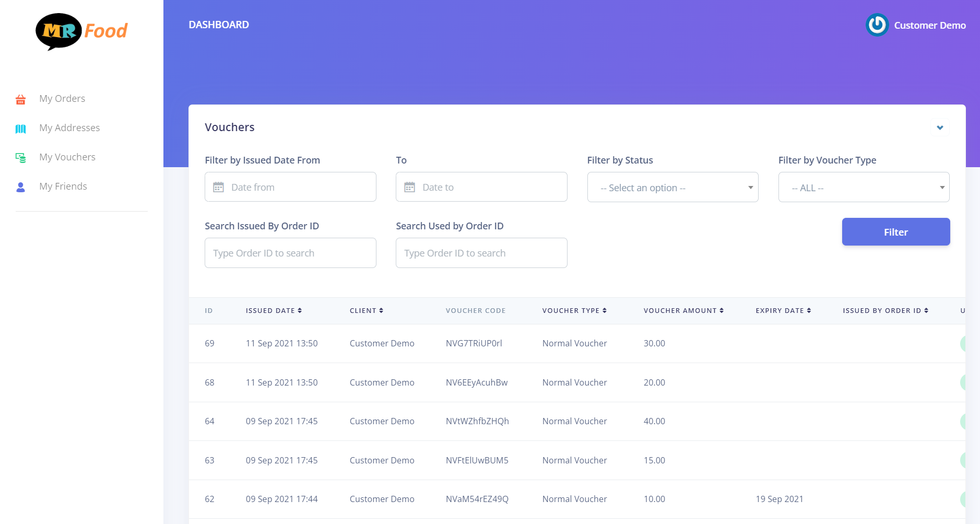Open the Filter by Voucher Type dropdown

click(x=864, y=188)
